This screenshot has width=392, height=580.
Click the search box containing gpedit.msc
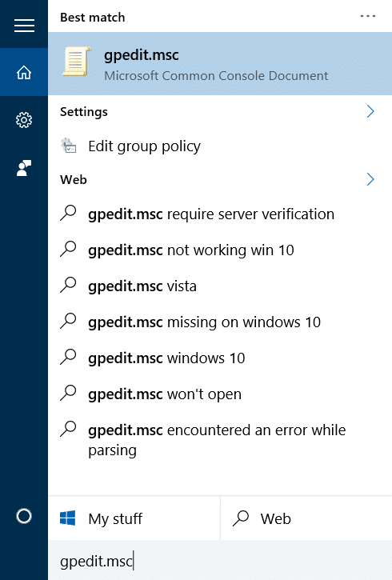click(220, 560)
